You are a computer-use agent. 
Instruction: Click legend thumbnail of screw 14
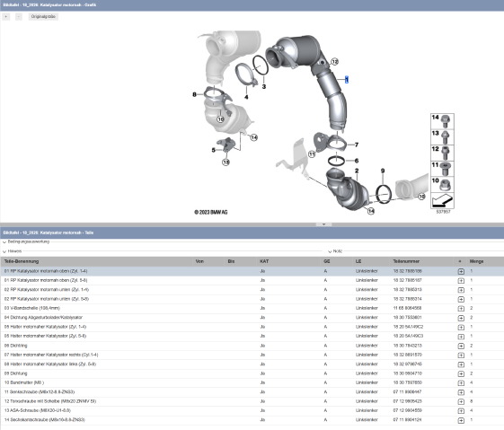pos(442,121)
